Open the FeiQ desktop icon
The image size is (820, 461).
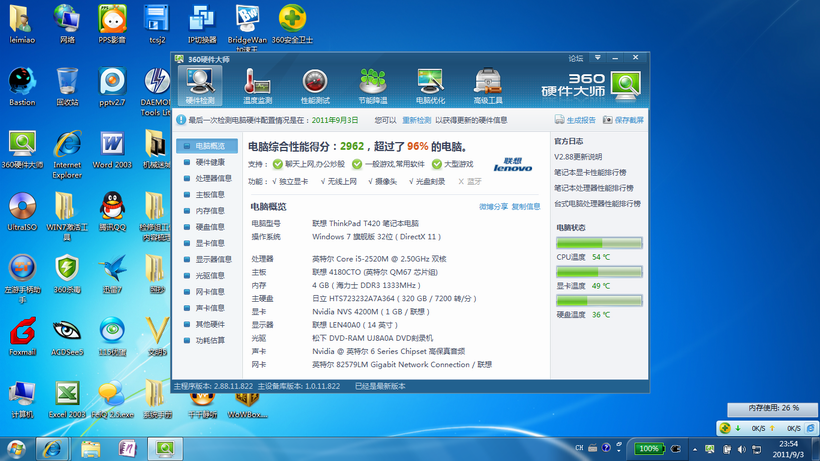(x=112, y=400)
